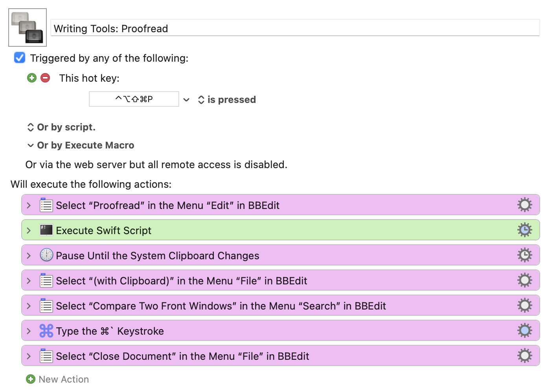Open gear menu for Close Document action
This screenshot has height=392, width=548.
[x=524, y=356]
